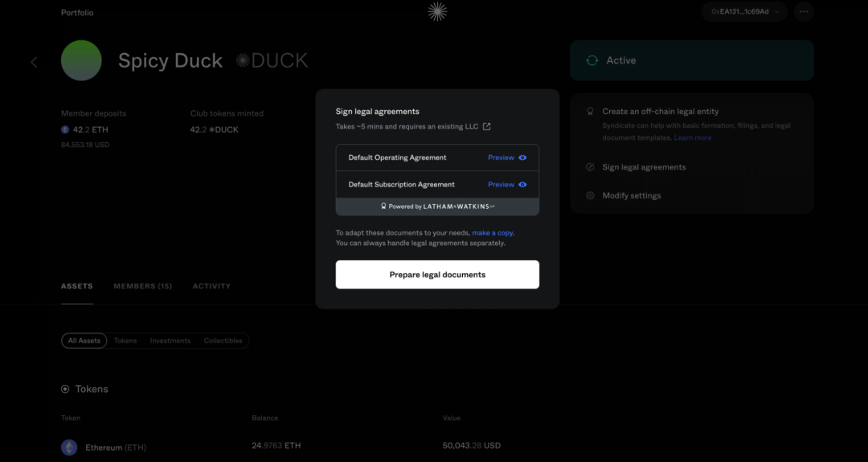Image resolution: width=868 pixels, height=462 pixels.
Task: Click Prepare legal documents button
Action: 437,275
